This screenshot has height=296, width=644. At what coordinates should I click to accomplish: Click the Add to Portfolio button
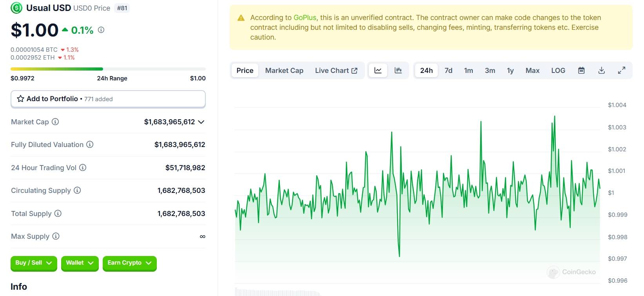(108, 99)
